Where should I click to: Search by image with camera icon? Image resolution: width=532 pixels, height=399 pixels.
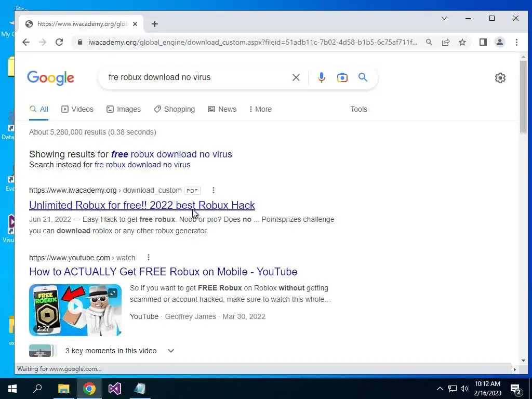[342, 77]
